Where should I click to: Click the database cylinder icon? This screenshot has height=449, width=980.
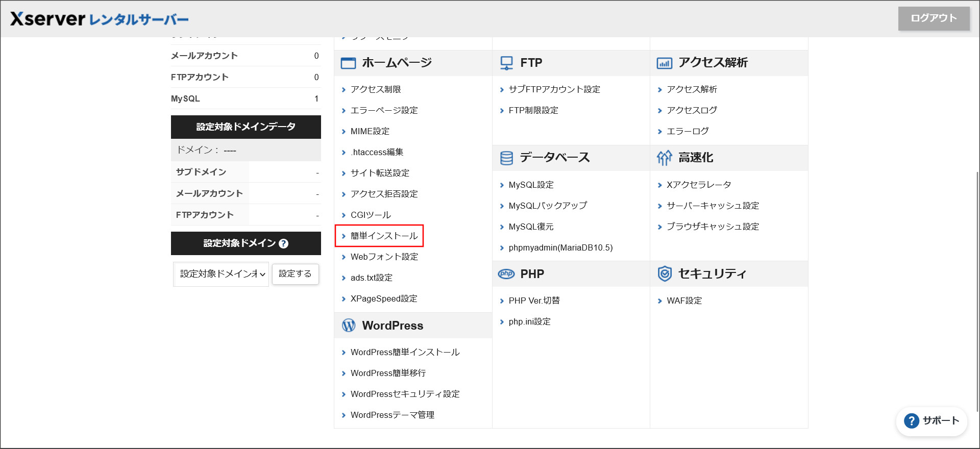tap(506, 158)
